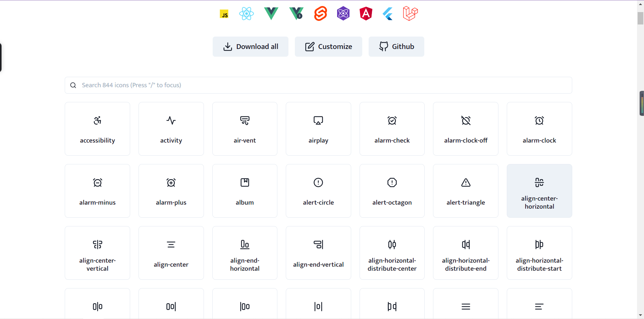Pick the align-end-vertical icon card
The image size is (644, 319).
coord(318,253)
